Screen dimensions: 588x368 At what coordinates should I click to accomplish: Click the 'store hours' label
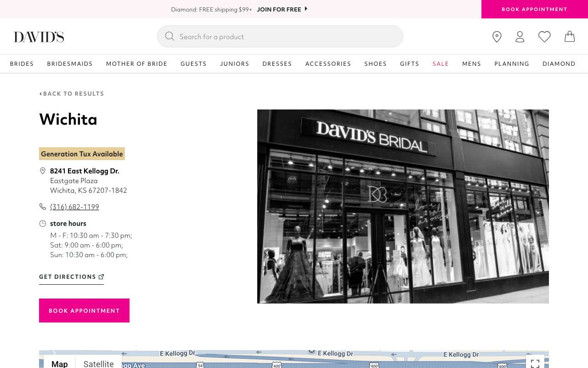(x=68, y=224)
